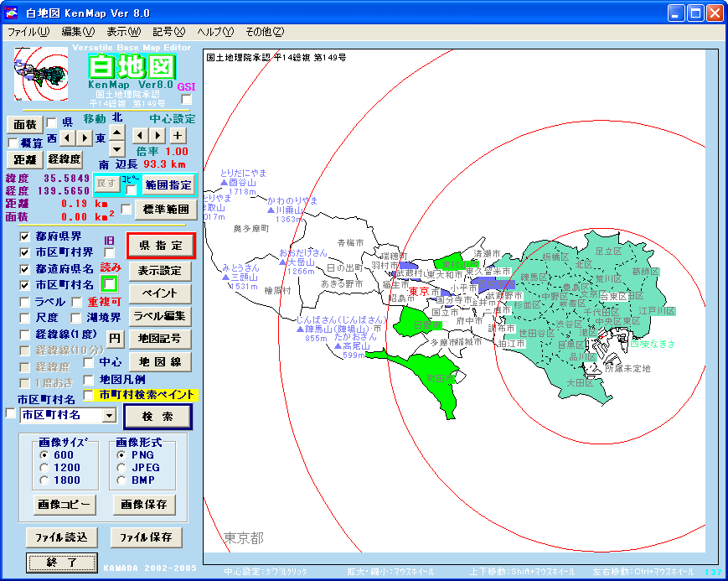The image size is (728, 581).
Task: Click the ファイル読込 button
Action: coord(62,537)
